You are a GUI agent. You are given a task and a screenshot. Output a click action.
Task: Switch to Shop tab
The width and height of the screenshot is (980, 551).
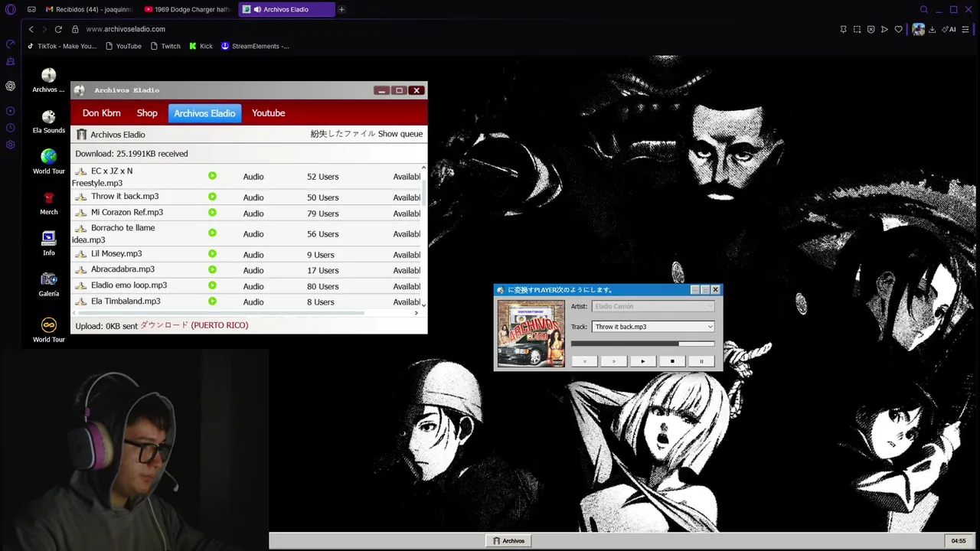coord(147,112)
